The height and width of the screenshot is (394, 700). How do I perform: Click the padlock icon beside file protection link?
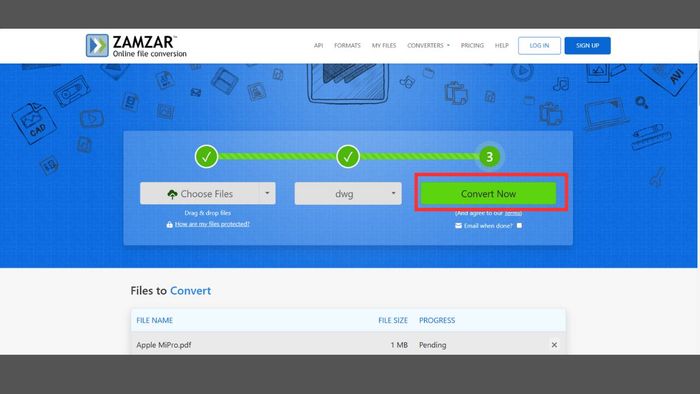click(x=170, y=224)
